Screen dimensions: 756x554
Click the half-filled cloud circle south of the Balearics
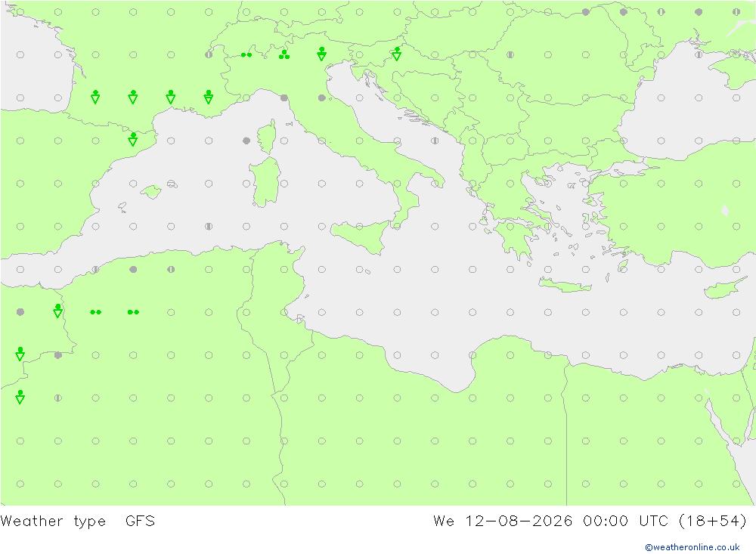coord(209,226)
